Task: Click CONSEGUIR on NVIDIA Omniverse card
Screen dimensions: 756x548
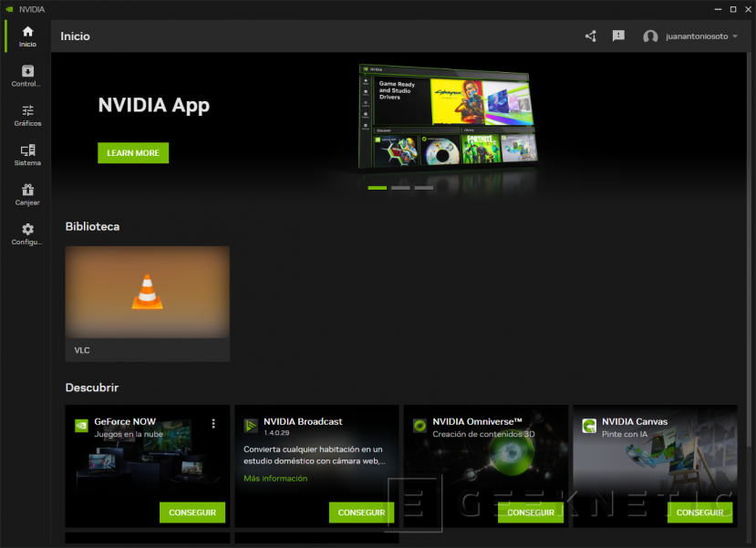Action: 531,512
